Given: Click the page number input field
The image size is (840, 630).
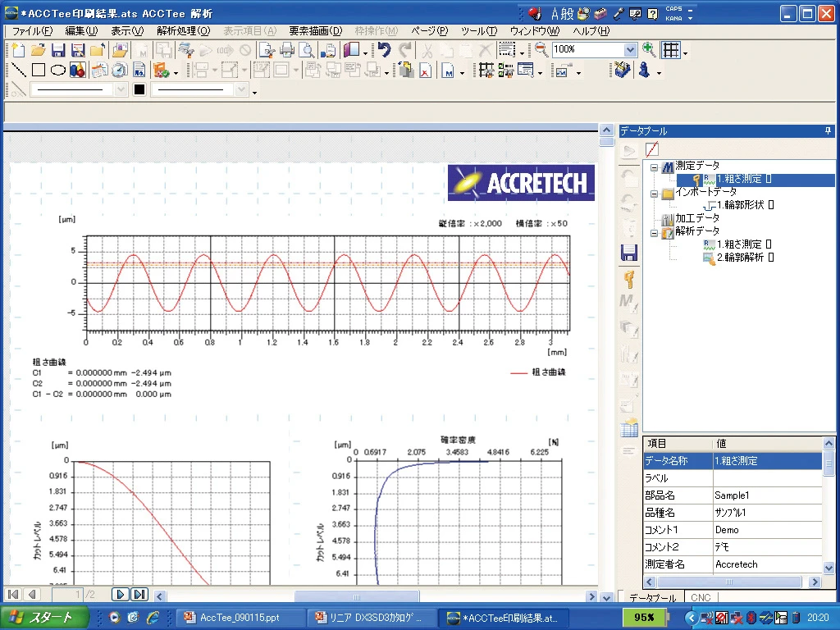Looking at the screenshot, I should (68, 594).
